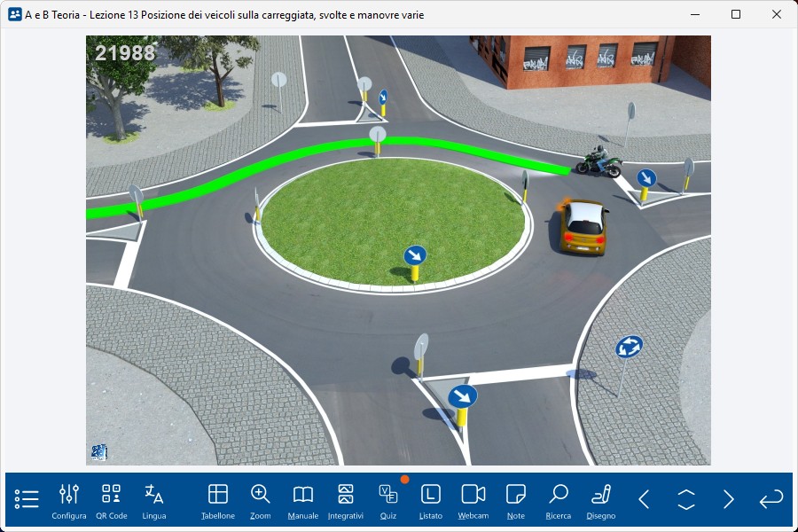The width and height of the screenshot is (798, 532).
Task: Open the Ricerca search
Action: tap(559, 500)
